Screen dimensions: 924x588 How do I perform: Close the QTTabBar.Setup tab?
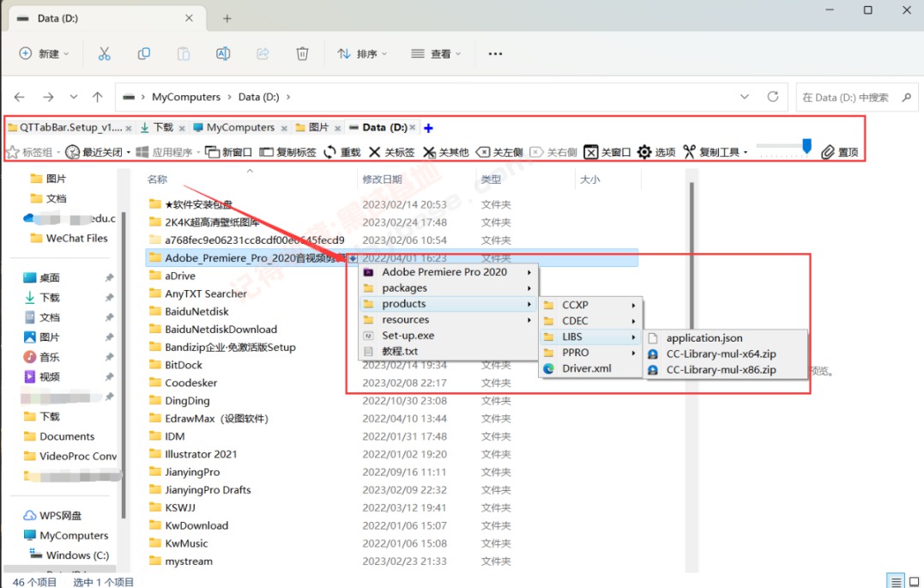point(129,128)
